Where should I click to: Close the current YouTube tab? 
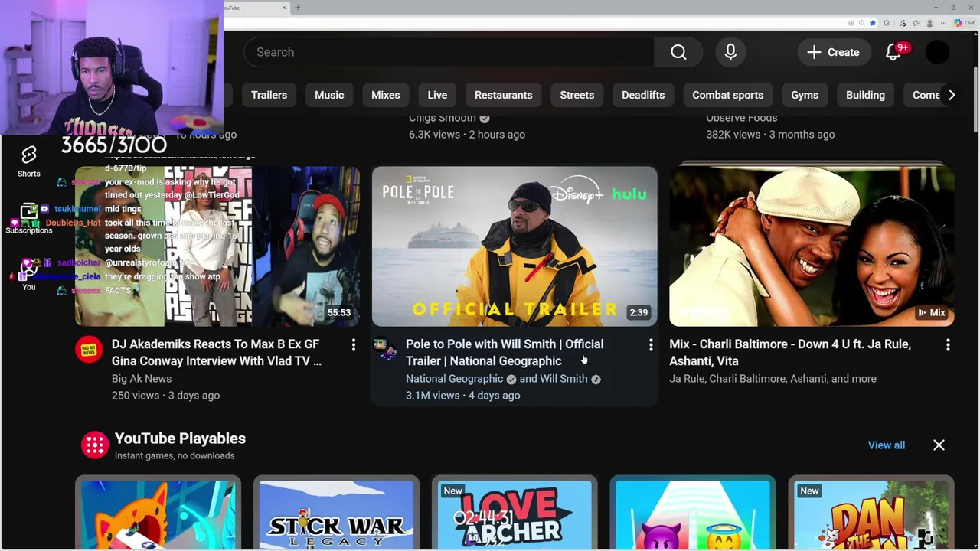pyautogui.click(x=284, y=8)
